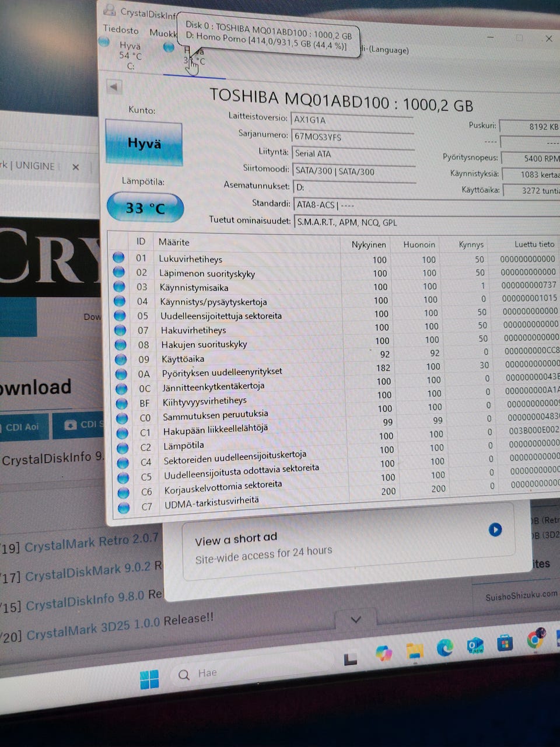Open File Explorer from the taskbar
The width and height of the screenshot is (560, 747).
415,651
